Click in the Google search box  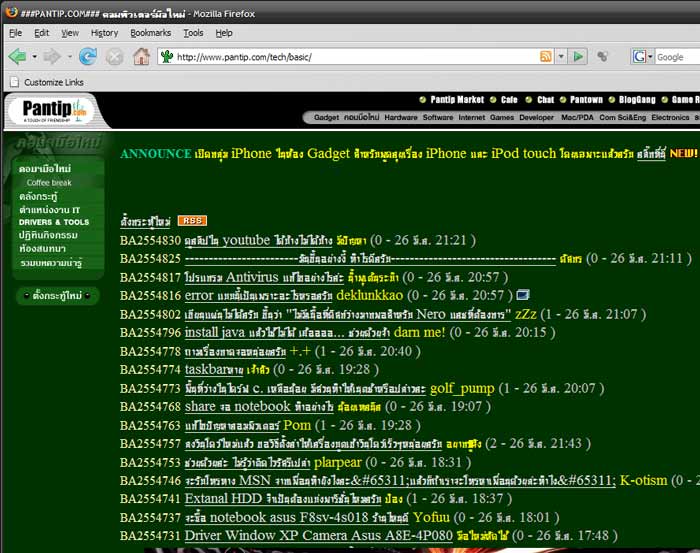[678, 57]
